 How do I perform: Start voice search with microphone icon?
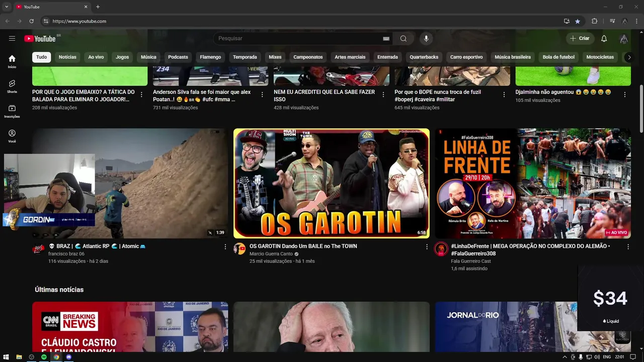coord(426,39)
